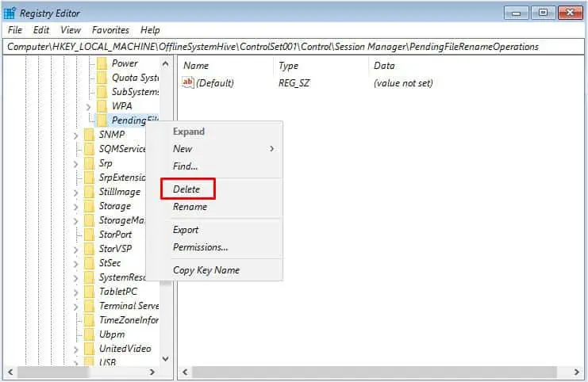Image resolution: width=588 pixels, height=382 pixels.
Task: Expand the SNMP key
Action: 75,136
